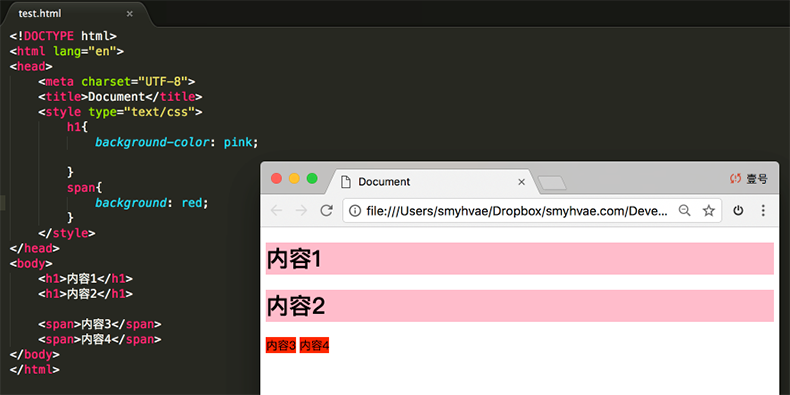
Task: Go forward with the browser arrow
Action: [301, 211]
